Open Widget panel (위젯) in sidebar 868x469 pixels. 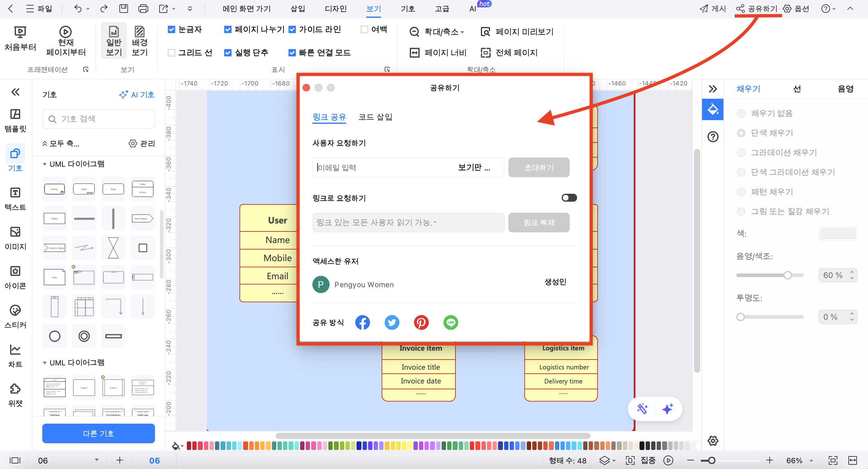pos(15,395)
